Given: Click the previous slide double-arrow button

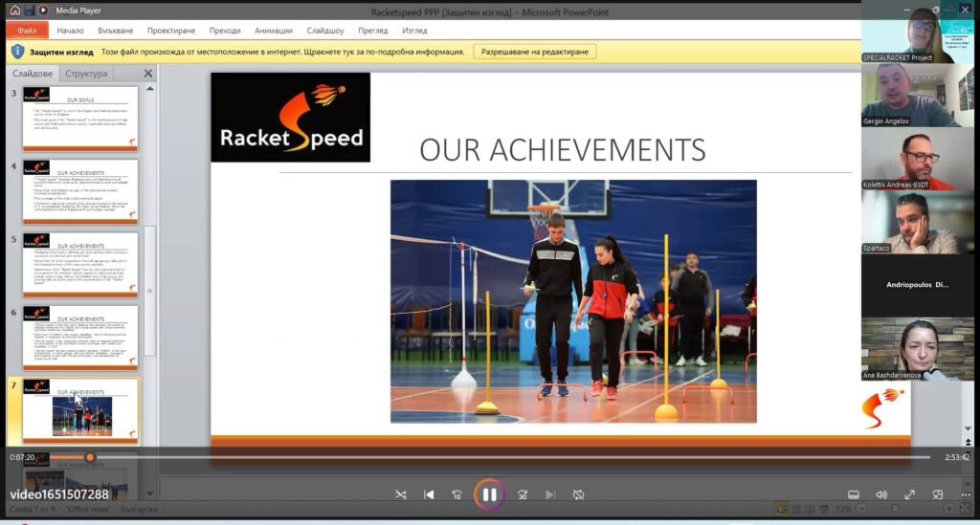Looking at the screenshot, I should [969, 443].
